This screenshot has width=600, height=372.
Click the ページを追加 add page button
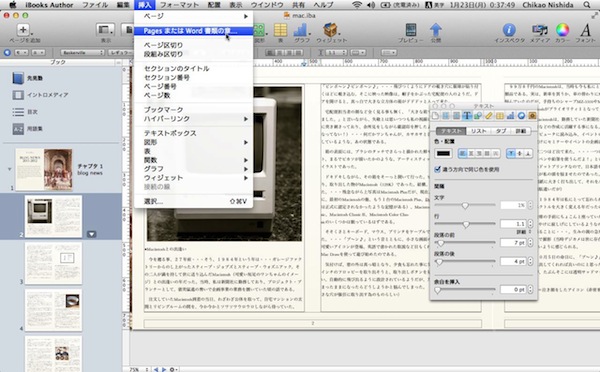[x=23, y=30]
